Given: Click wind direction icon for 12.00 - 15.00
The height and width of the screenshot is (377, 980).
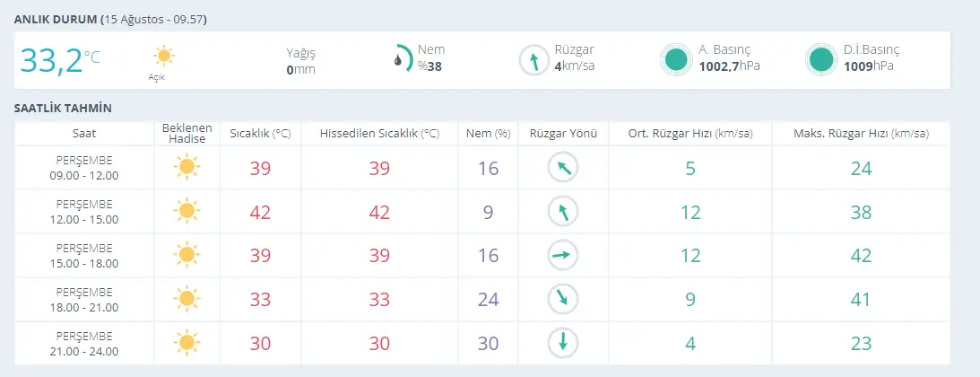Looking at the screenshot, I should tap(563, 212).
